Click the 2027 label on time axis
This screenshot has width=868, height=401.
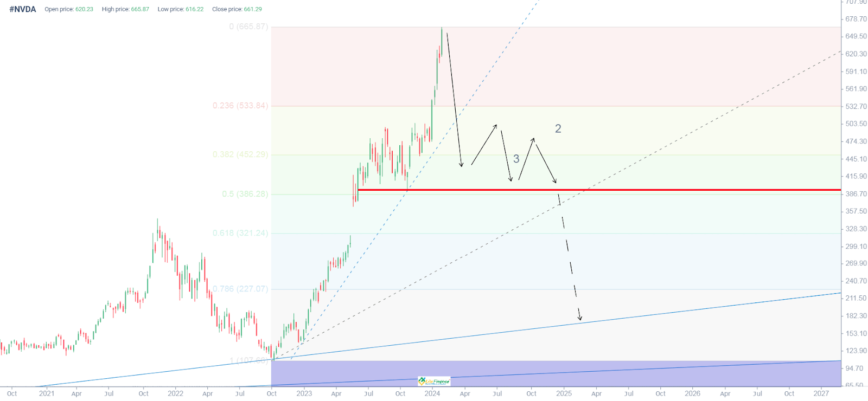[821, 393]
